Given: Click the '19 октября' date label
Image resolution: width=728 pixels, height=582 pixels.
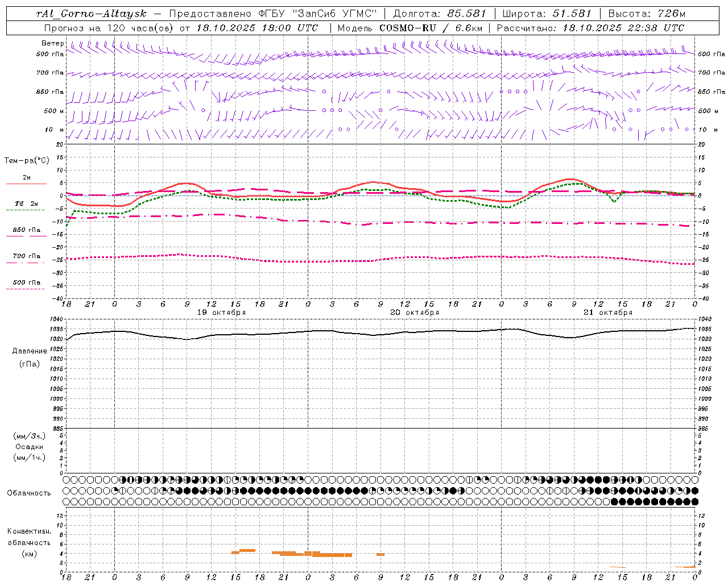Looking at the screenshot, I should pyautogui.click(x=221, y=313).
